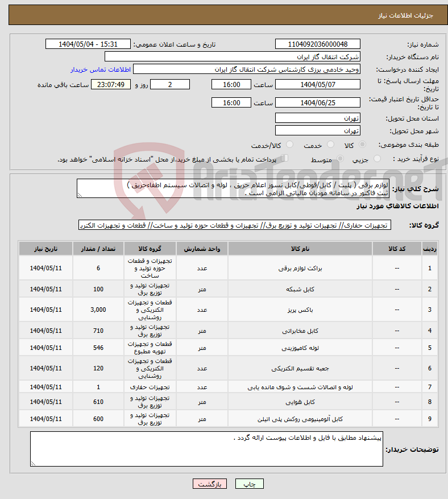448x499 pixels.
Task: Click the quantity 710 cell
Action: [x=98, y=331]
